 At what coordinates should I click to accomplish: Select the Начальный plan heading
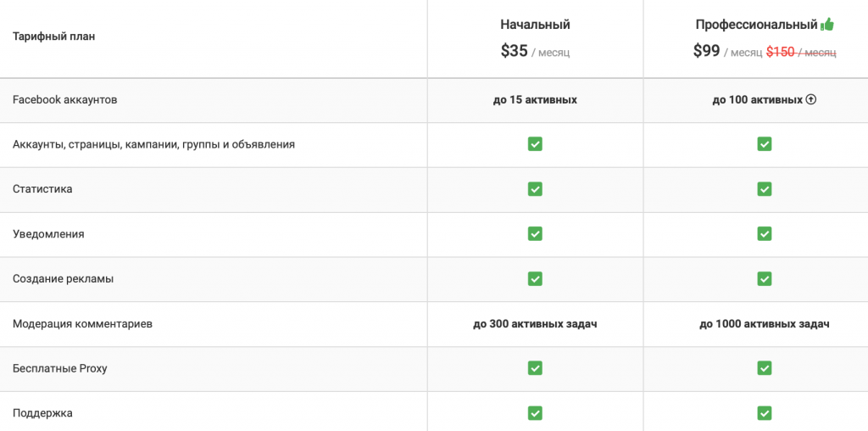tap(535, 25)
